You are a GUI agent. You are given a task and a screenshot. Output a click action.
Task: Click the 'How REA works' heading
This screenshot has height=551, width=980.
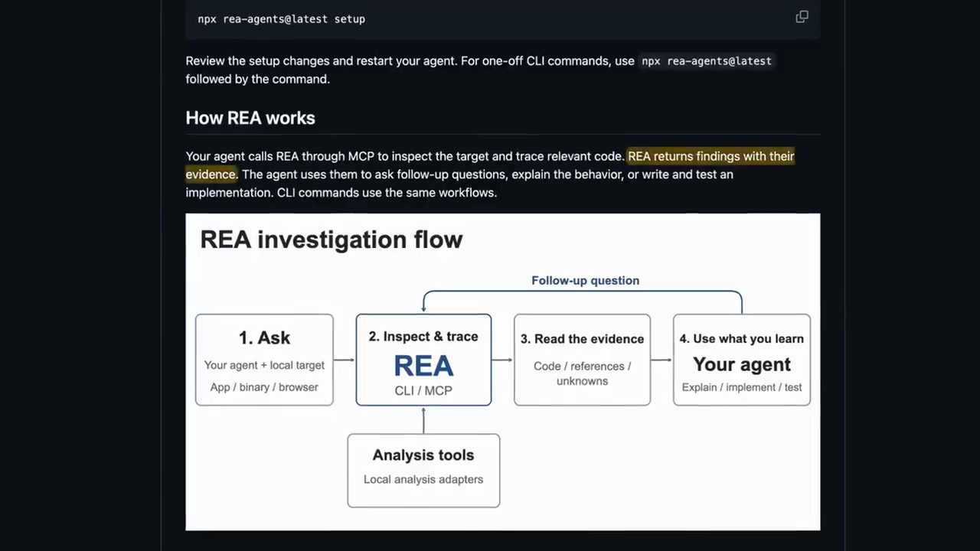click(x=250, y=118)
